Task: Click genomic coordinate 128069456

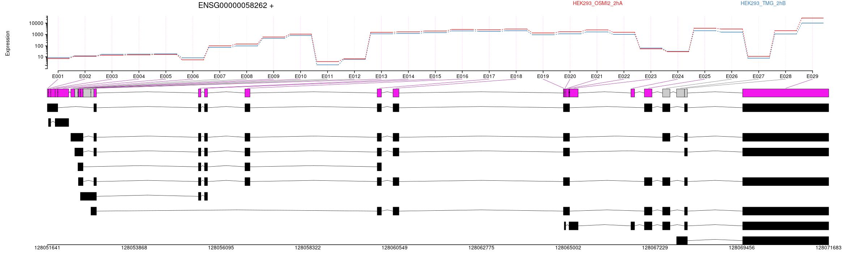Action: click(x=742, y=248)
